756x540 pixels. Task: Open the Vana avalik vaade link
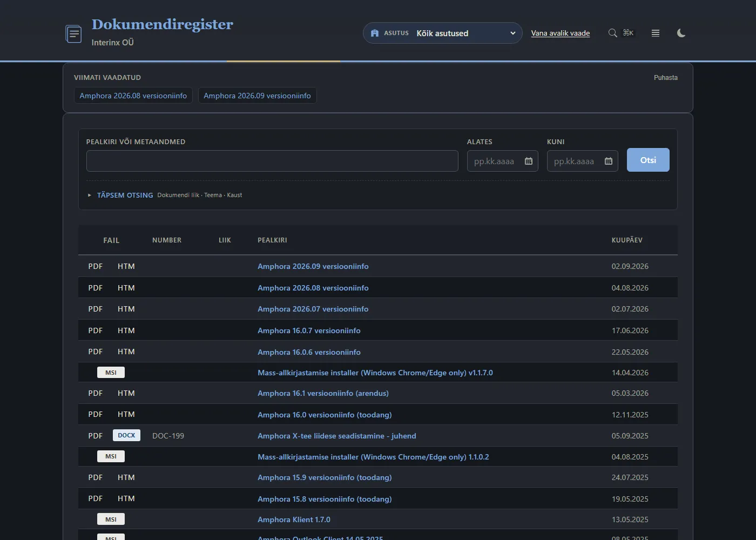[x=561, y=33]
